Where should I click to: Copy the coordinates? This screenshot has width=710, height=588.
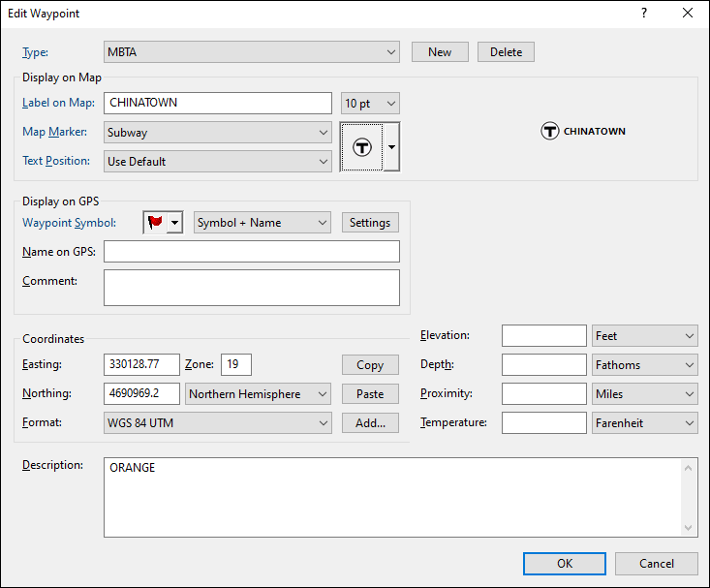370,364
